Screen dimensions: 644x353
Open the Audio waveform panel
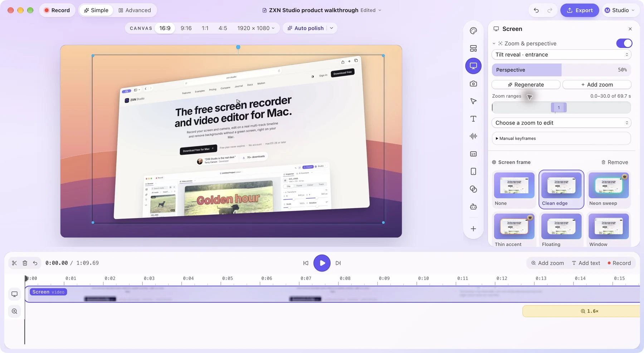[473, 136]
